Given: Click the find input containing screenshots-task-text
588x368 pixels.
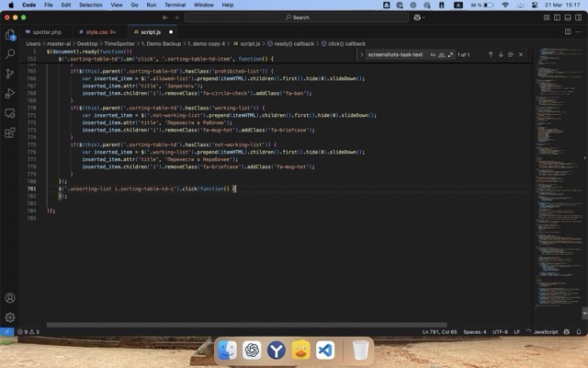Looking at the screenshot, I should pyautogui.click(x=395, y=54).
